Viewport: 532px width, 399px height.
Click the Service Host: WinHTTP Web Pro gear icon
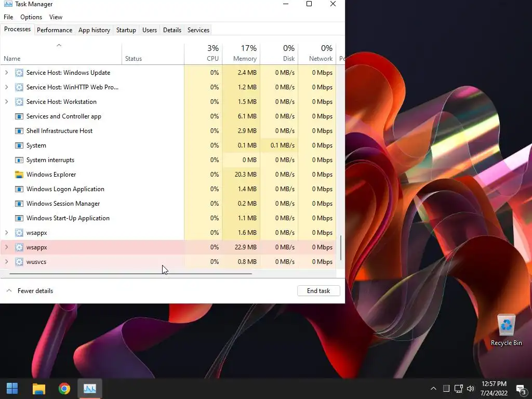(x=19, y=87)
